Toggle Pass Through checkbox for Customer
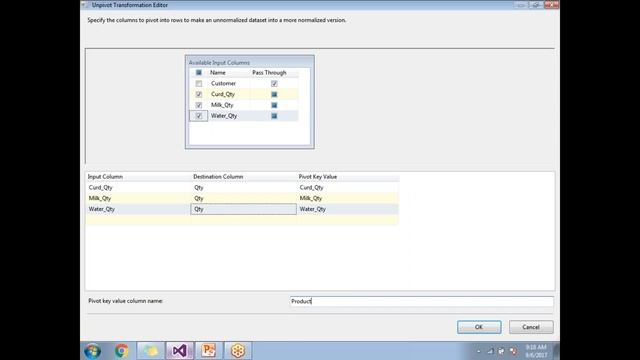The image size is (640, 360). click(x=274, y=84)
